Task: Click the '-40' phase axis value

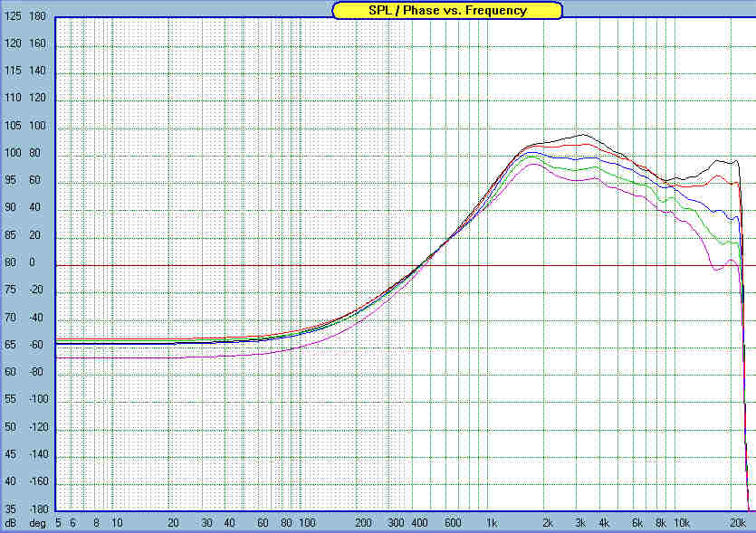Action: 36,317
